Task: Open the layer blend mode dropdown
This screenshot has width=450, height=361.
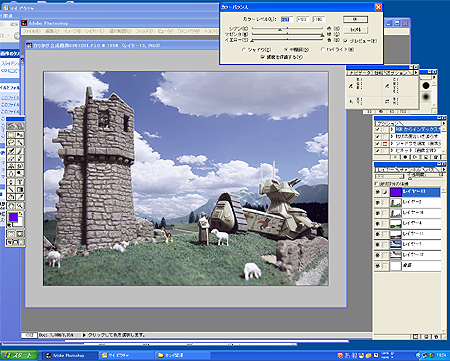Action: tap(389, 176)
